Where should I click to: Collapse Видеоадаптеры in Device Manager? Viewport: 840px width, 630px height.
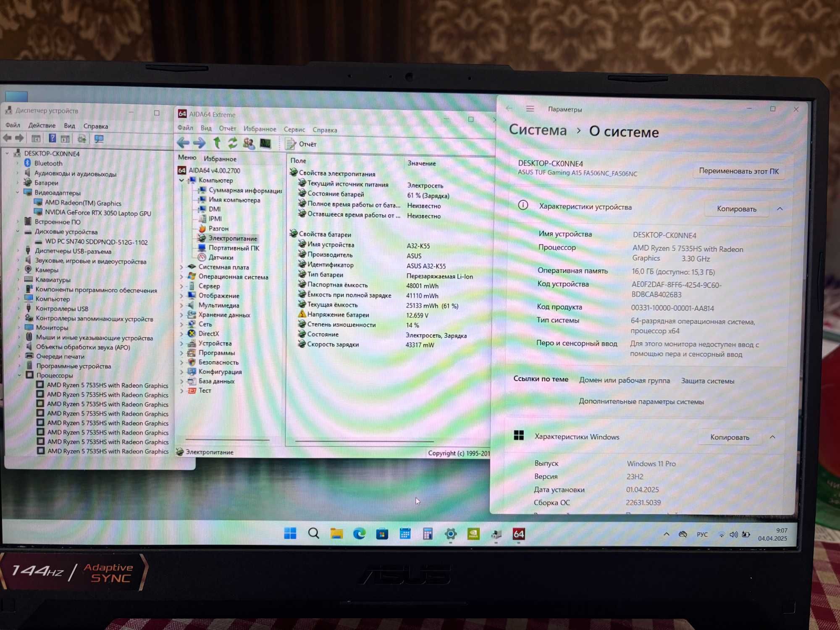tap(18, 192)
